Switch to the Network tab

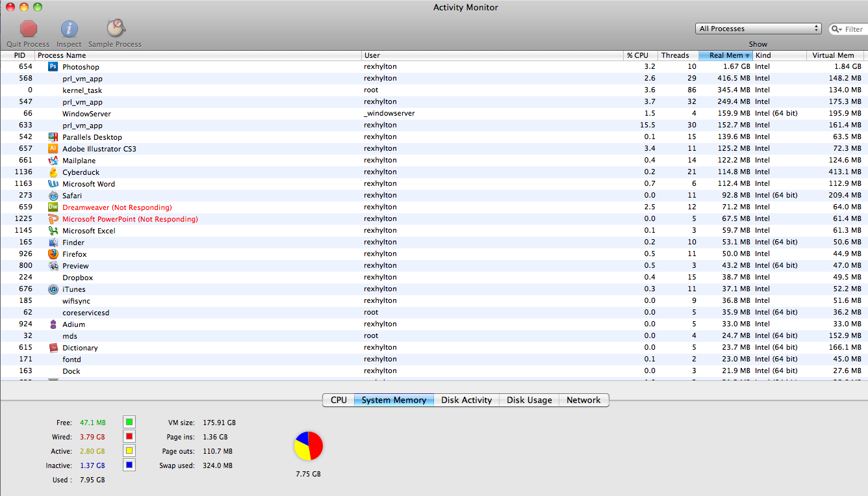coord(583,400)
